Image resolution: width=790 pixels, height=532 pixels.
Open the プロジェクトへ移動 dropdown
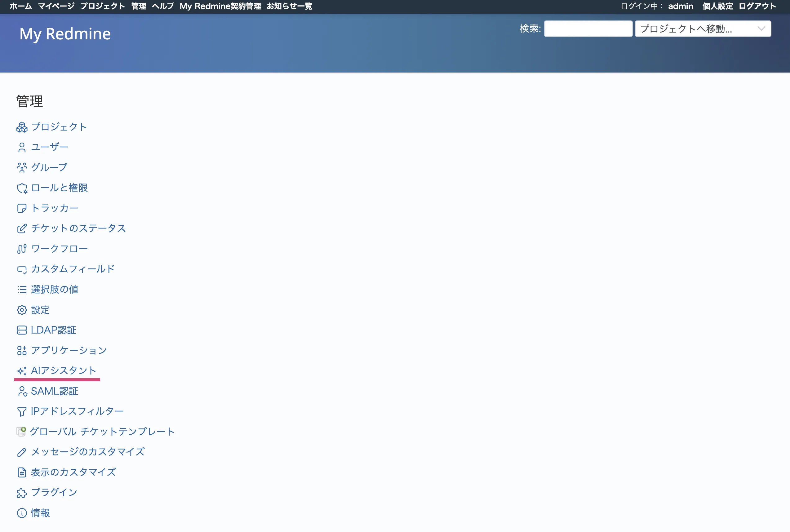[x=703, y=29]
